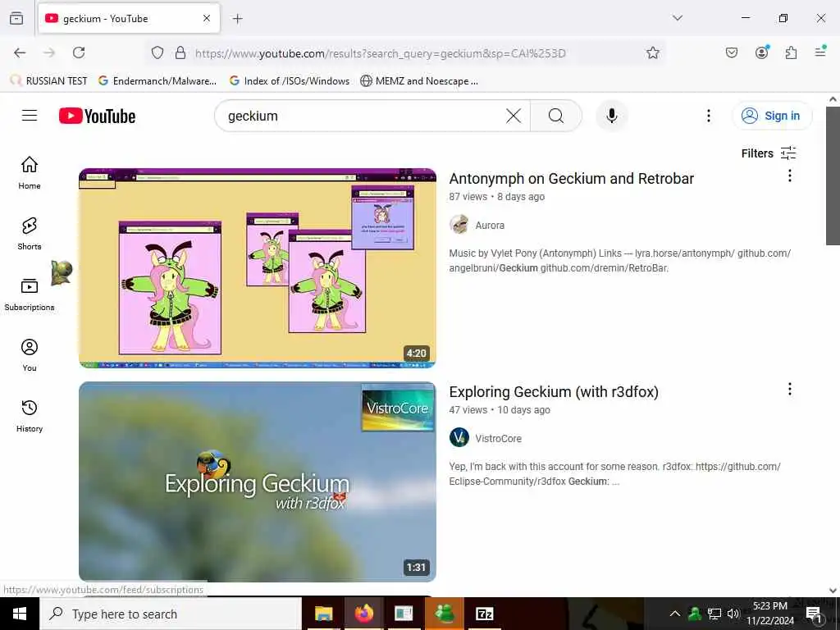
Task: Open the Antonymph on Geckium video thumbnail
Action: [257, 268]
